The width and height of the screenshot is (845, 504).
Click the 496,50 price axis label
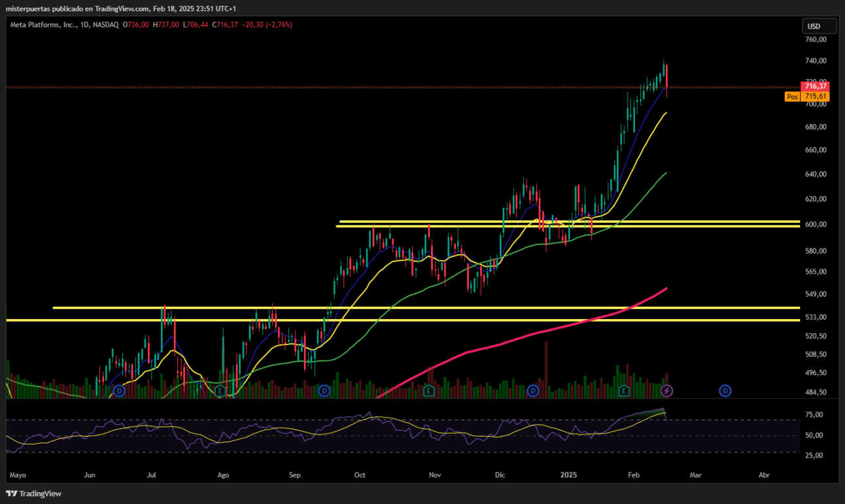click(817, 373)
